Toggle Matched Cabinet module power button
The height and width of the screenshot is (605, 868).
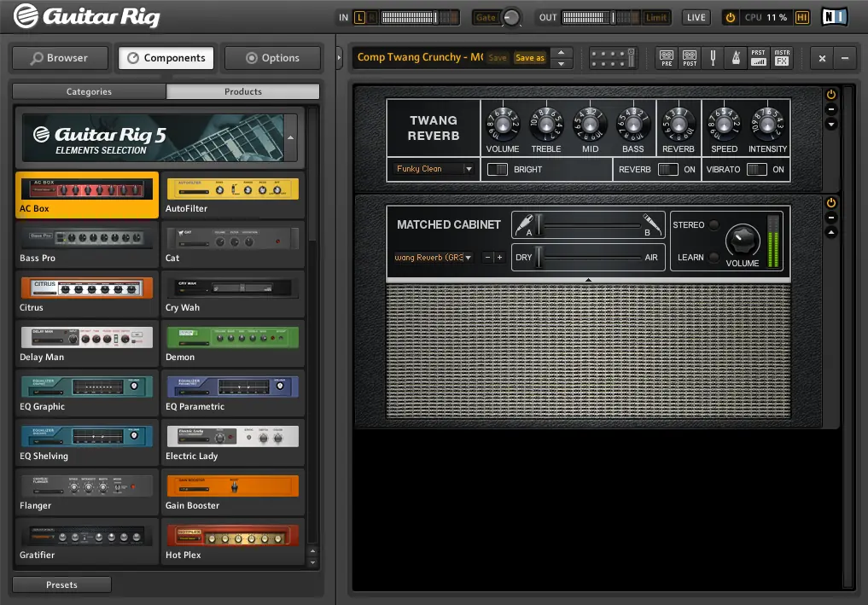tap(831, 202)
